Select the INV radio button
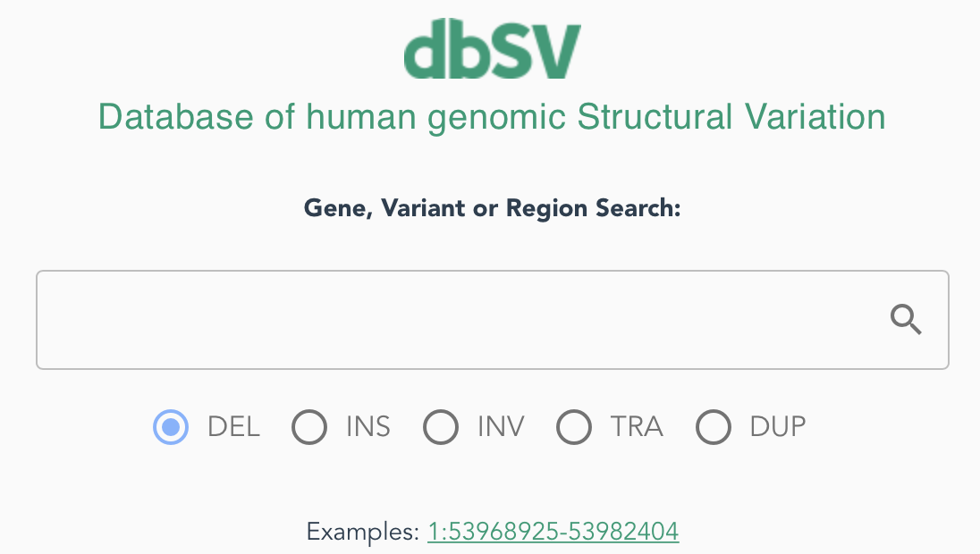980x554 pixels. tap(441, 427)
